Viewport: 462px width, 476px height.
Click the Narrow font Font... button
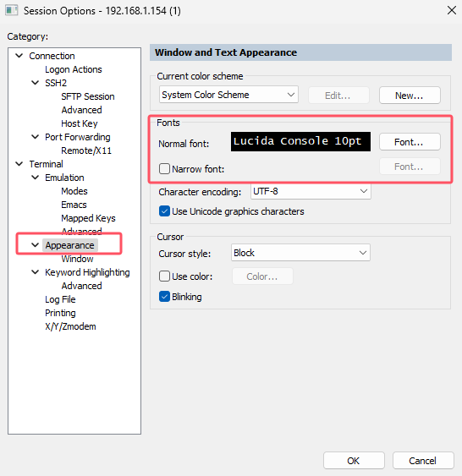point(410,167)
